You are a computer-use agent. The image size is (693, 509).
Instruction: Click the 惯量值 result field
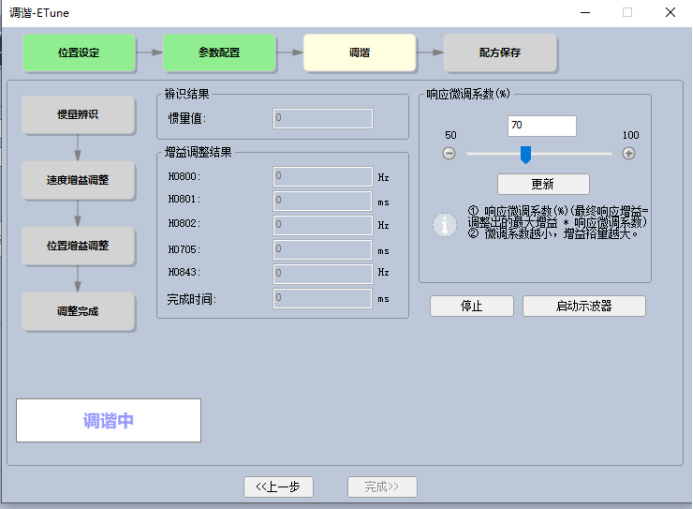pyautogui.click(x=322, y=118)
